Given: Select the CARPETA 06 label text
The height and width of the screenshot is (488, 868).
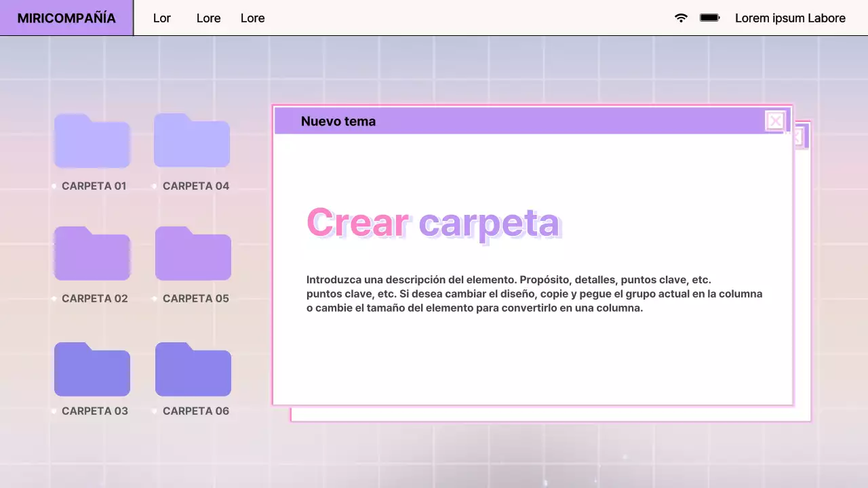Looking at the screenshot, I should (196, 411).
